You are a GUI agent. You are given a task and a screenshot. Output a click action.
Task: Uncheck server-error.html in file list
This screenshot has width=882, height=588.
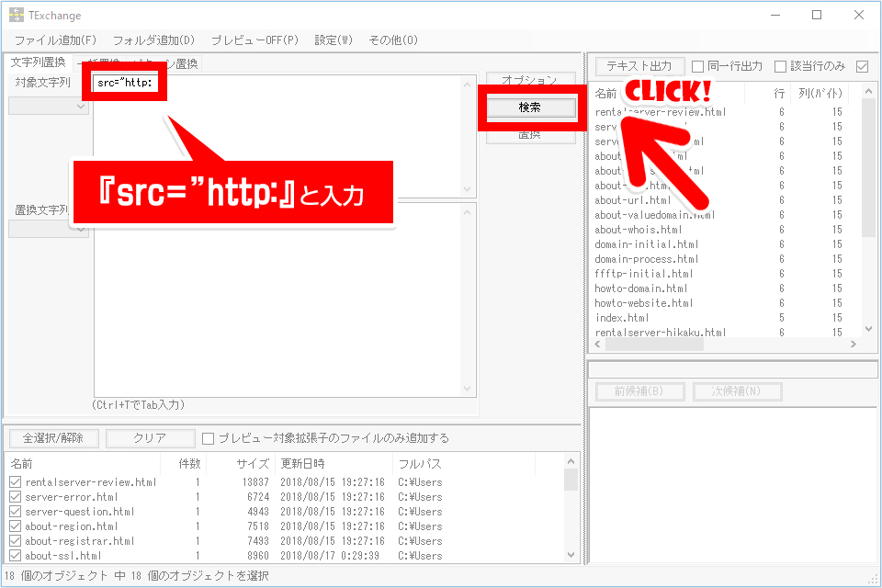[16, 497]
